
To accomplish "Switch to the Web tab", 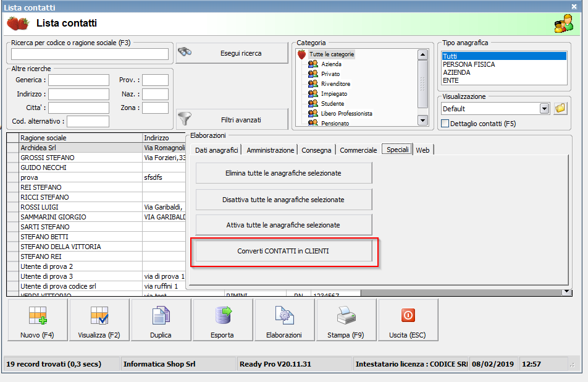I will pyautogui.click(x=422, y=150).
